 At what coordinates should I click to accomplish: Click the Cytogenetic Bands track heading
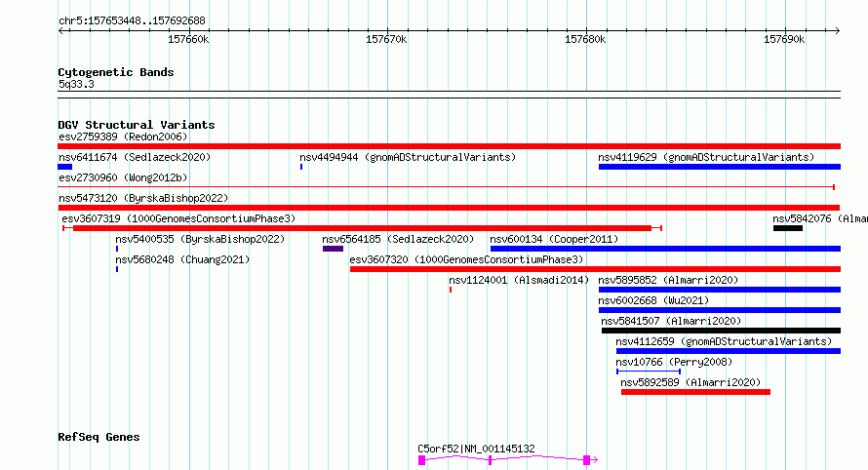coord(116,72)
